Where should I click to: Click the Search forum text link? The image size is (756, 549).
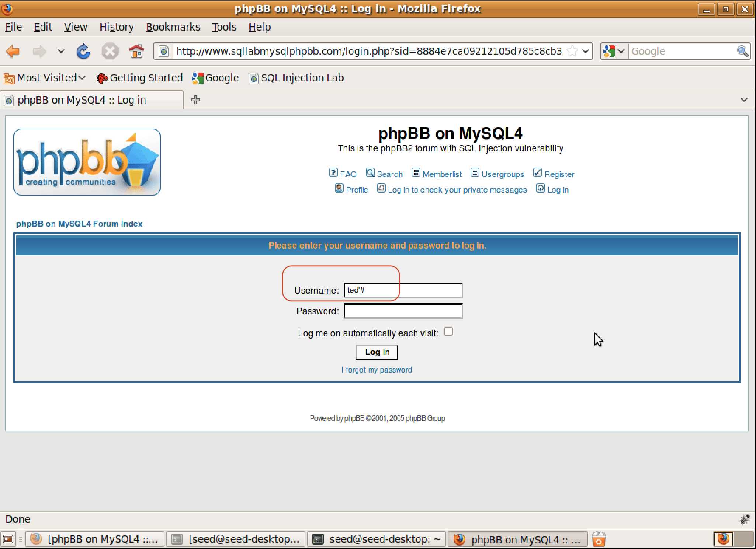click(390, 174)
